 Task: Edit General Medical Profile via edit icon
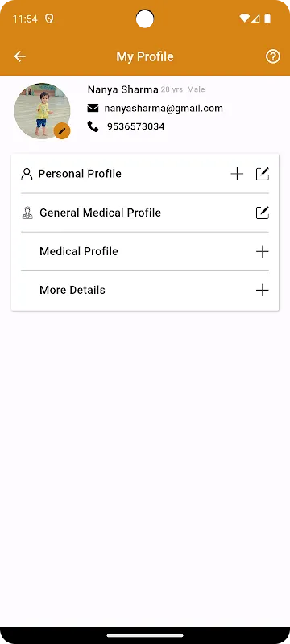point(263,213)
